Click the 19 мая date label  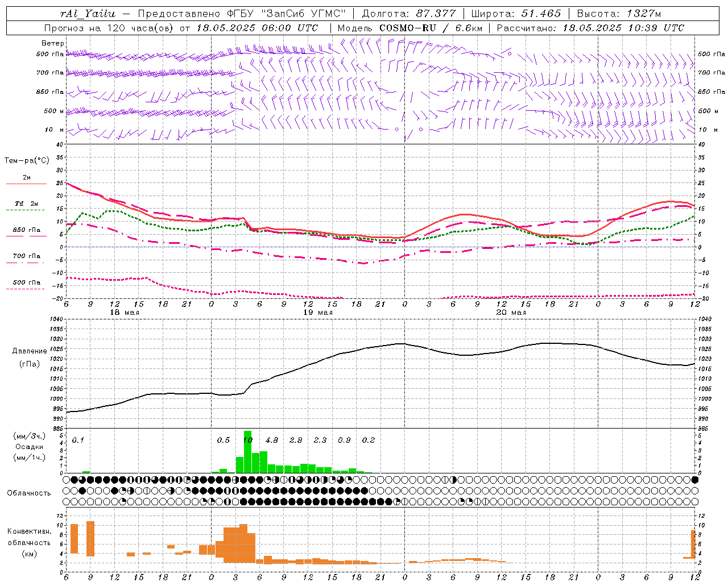[318, 313]
